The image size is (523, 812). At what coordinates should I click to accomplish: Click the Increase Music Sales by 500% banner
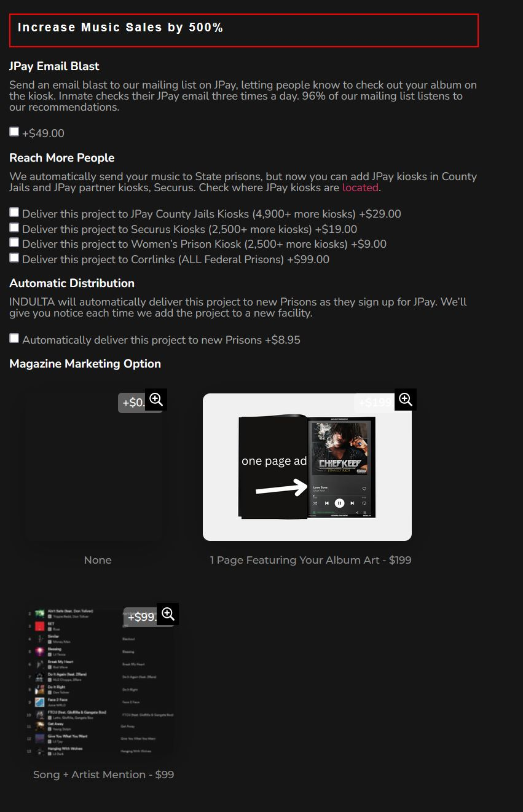point(244,30)
